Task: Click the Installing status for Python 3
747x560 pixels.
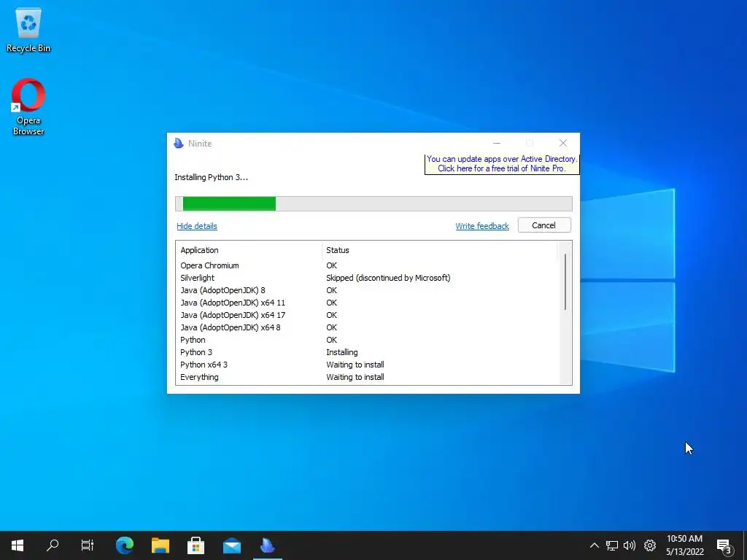Action: 342,352
